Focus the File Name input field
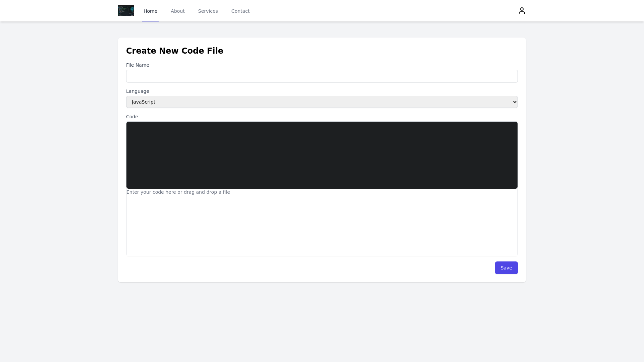This screenshot has height=362, width=644. [x=322, y=76]
